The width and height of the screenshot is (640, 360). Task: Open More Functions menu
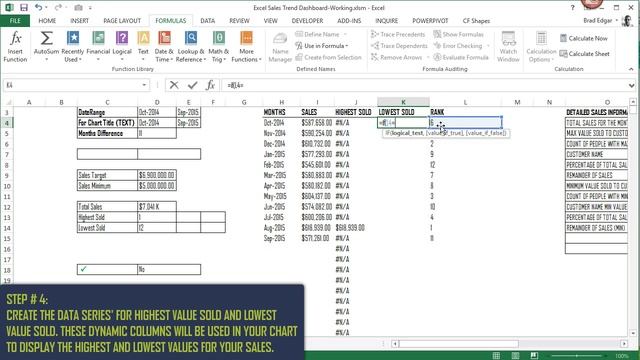click(246, 47)
